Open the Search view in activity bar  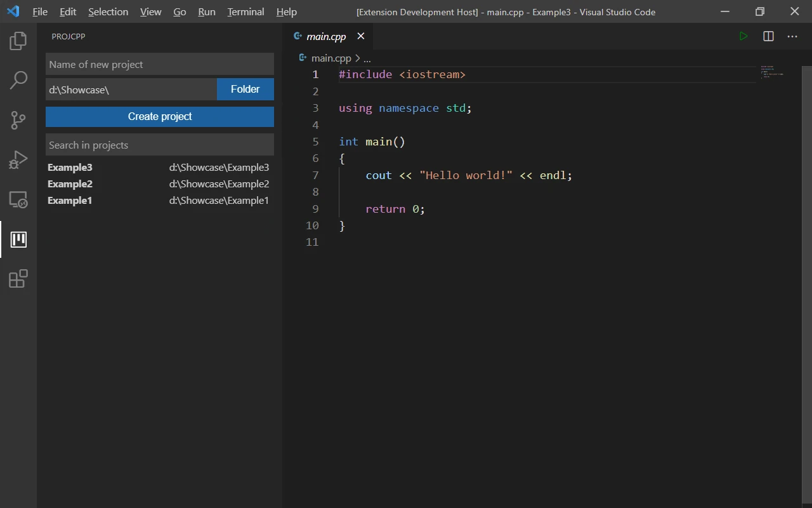(18, 81)
